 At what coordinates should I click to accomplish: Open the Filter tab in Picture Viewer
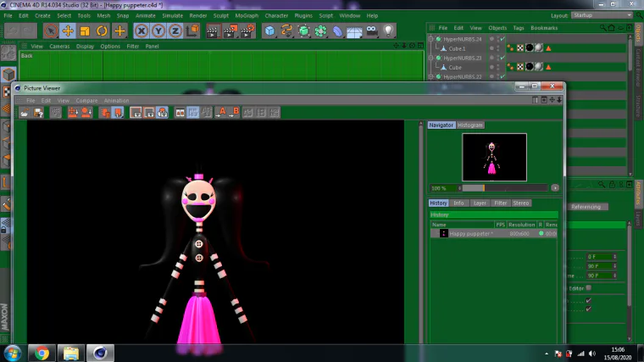(x=500, y=203)
